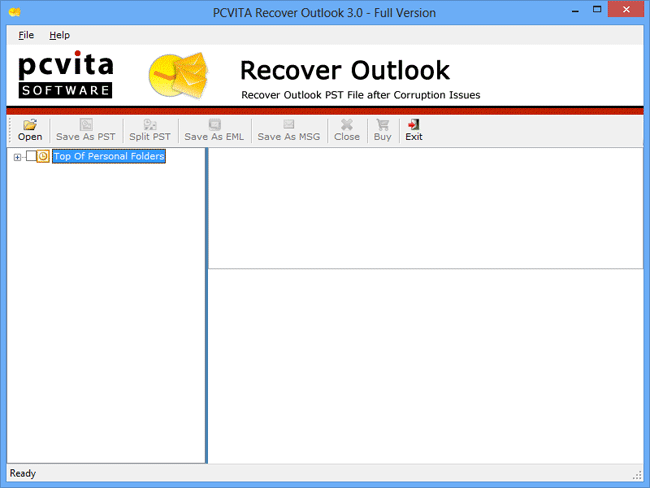Click the Exit toolbar icon

[x=414, y=125]
